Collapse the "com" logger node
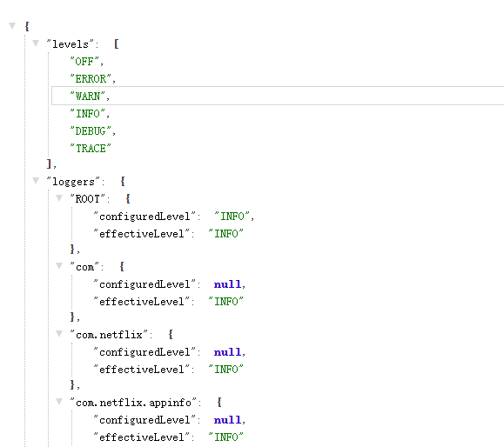 [59, 266]
